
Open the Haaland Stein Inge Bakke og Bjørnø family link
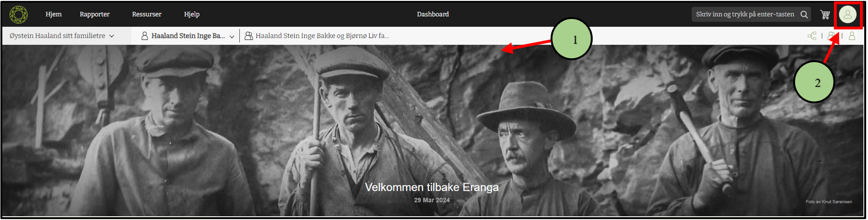322,36
